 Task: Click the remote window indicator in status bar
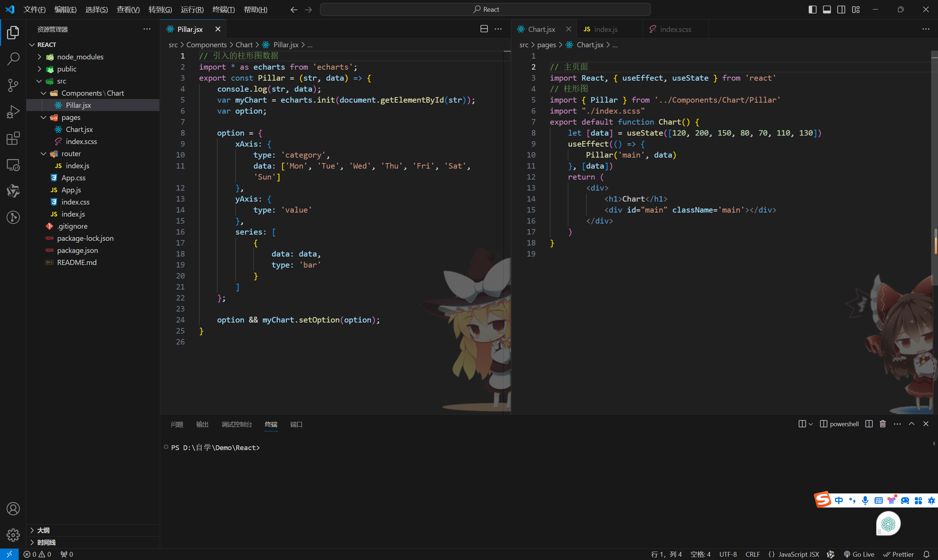(9, 555)
